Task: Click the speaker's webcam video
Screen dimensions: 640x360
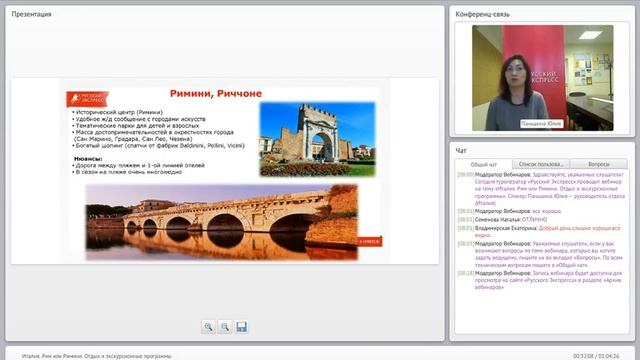Action: [x=542, y=78]
